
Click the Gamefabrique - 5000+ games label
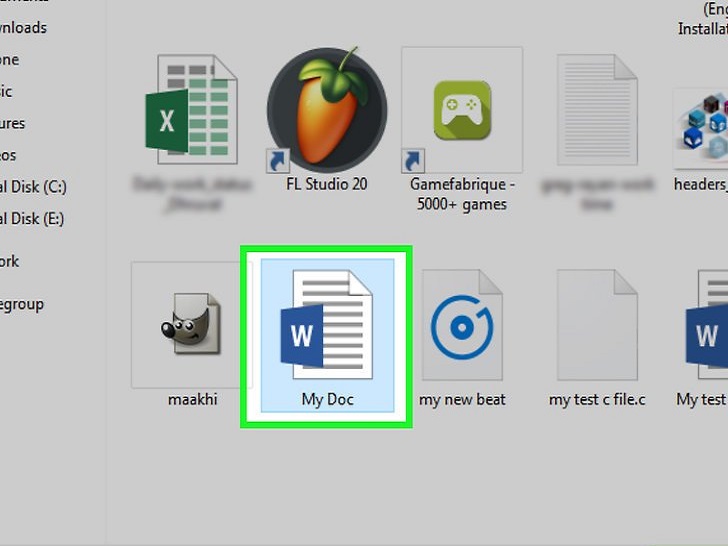(462, 194)
